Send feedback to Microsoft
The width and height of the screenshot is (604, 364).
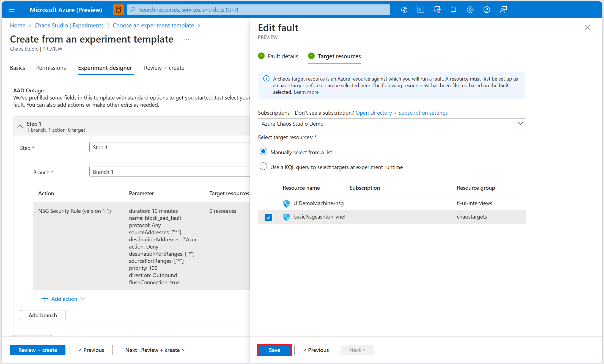coord(503,9)
